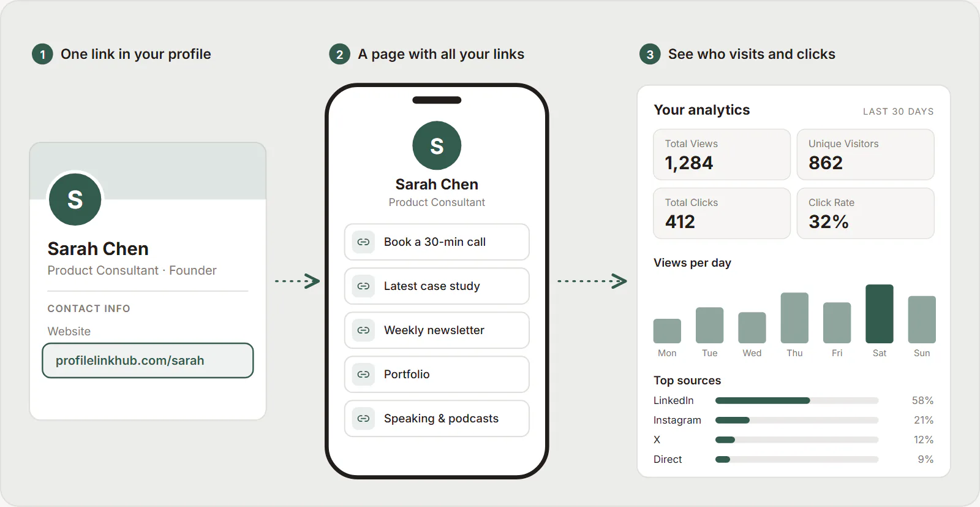Select the Click Rate card

(x=865, y=213)
